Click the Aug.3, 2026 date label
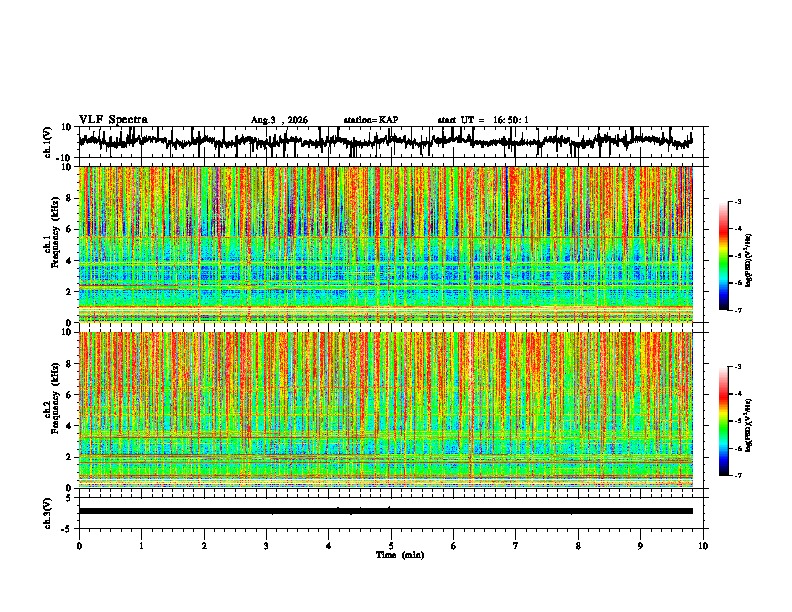Viewport: 792px width, 612px height. tap(279, 120)
